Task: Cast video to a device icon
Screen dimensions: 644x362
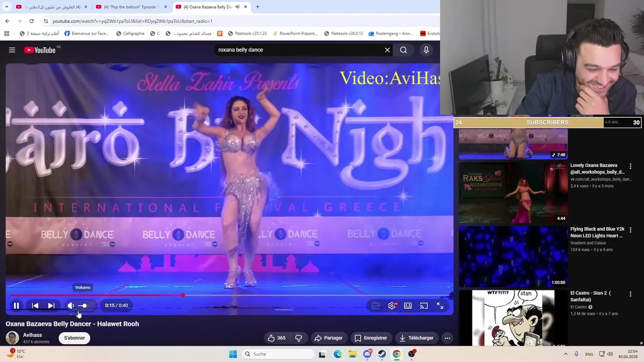Action: click(424, 305)
